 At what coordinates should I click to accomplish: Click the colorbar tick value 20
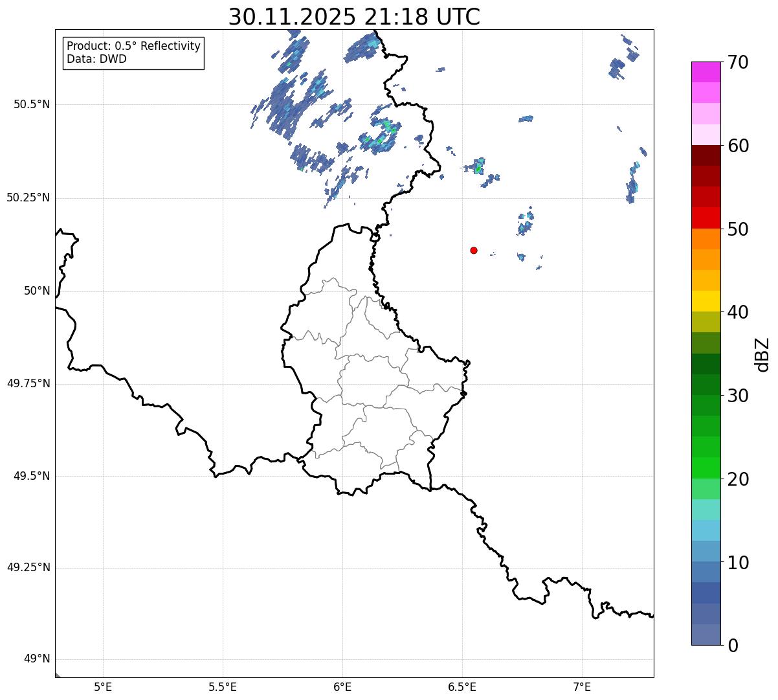738,479
